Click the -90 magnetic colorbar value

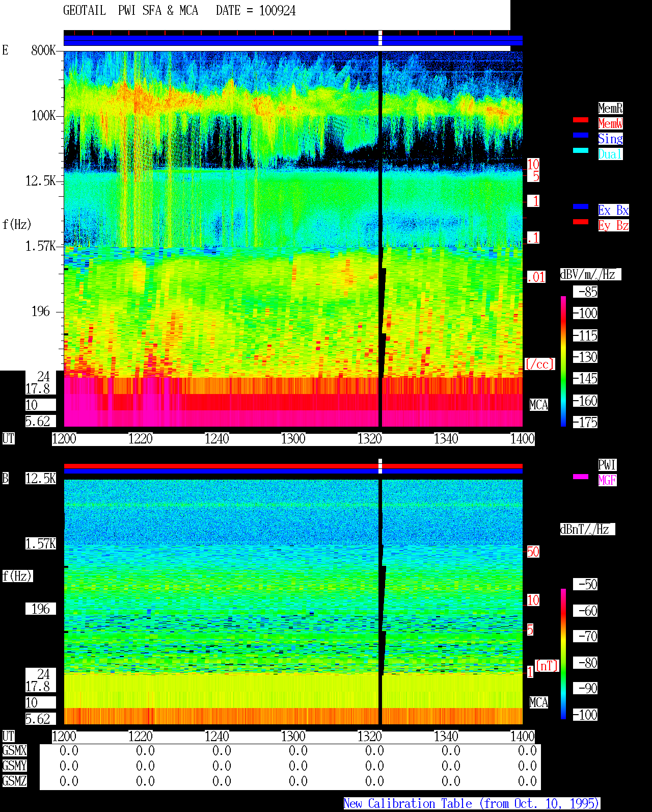(585, 688)
